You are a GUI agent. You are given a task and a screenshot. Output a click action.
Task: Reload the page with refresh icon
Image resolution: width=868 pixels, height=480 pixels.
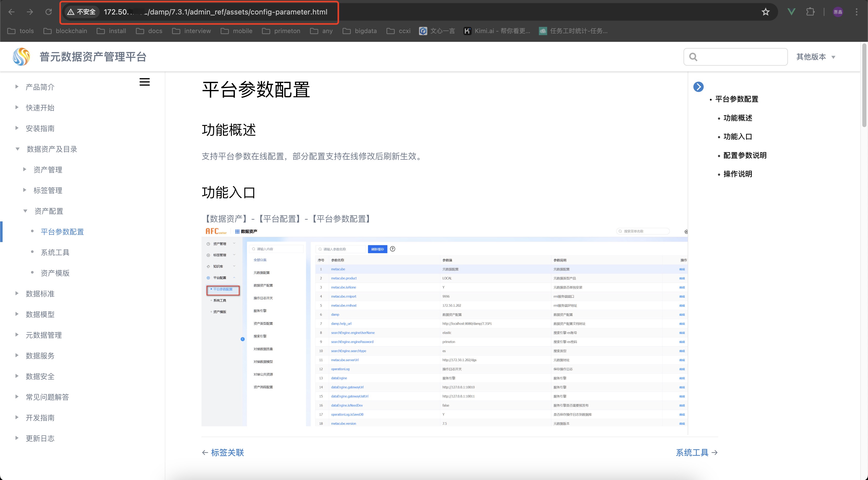point(49,12)
